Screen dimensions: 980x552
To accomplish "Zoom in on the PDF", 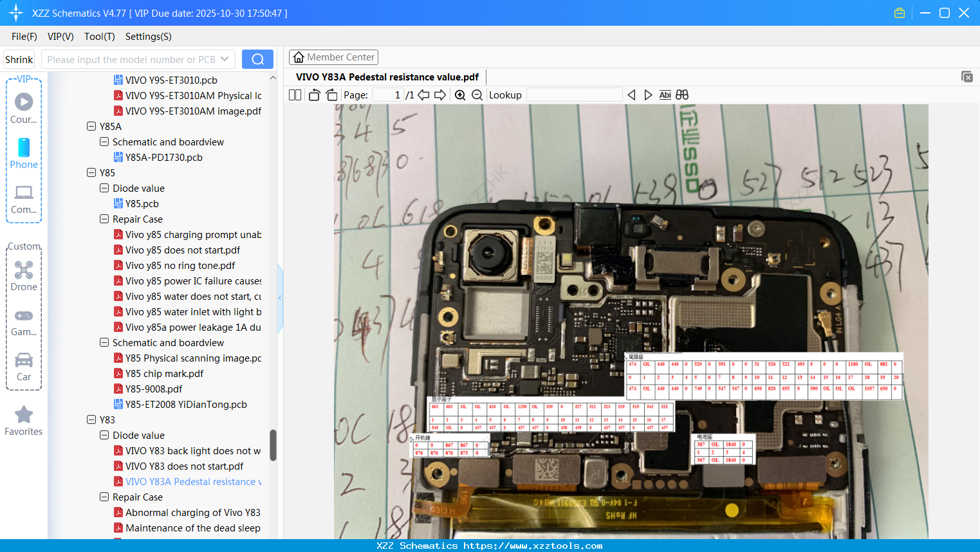I will click(x=460, y=95).
